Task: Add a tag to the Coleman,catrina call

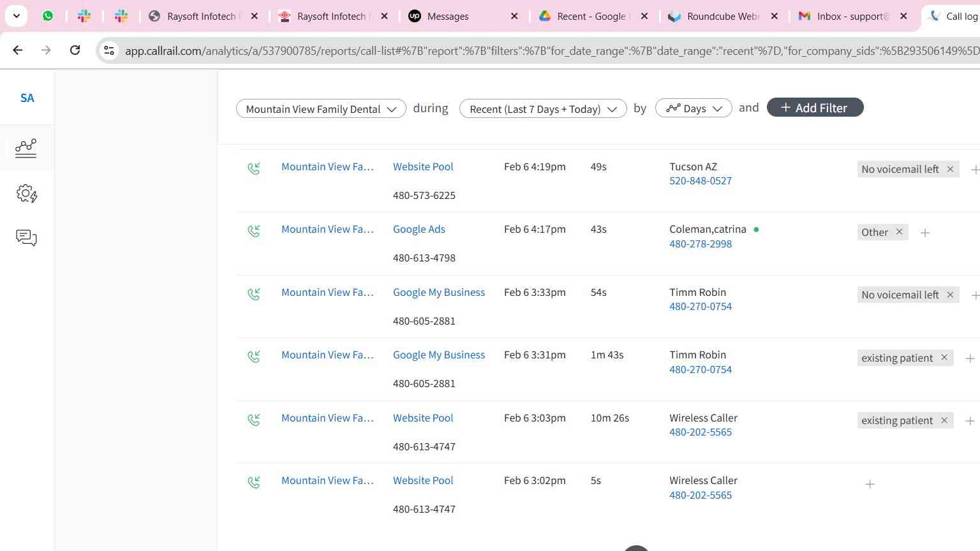Action: pos(925,233)
